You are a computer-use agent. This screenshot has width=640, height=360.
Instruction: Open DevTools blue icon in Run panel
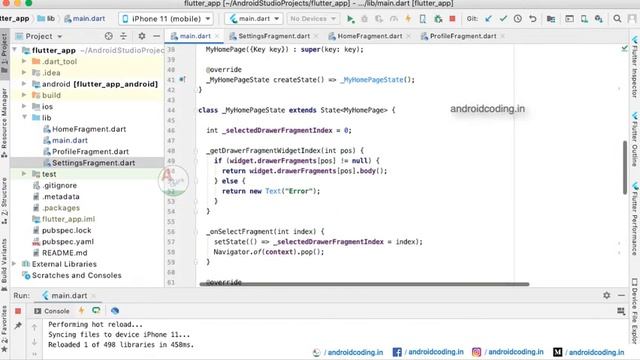(x=115, y=311)
